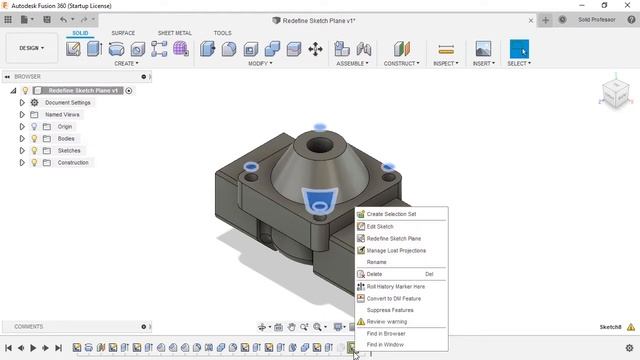The width and height of the screenshot is (640, 360).
Task: Click the ViewCube orientation widget
Action: [616, 95]
